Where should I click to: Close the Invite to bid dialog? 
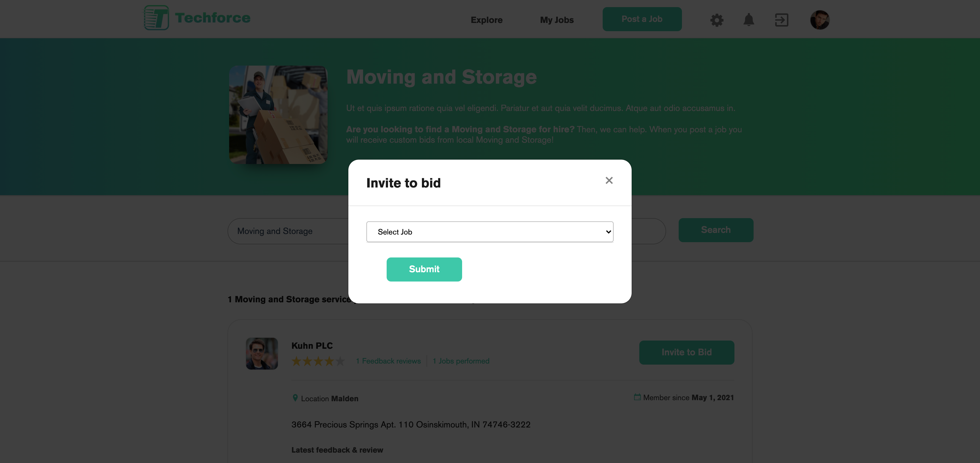pyautogui.click(x=609, y=181)
